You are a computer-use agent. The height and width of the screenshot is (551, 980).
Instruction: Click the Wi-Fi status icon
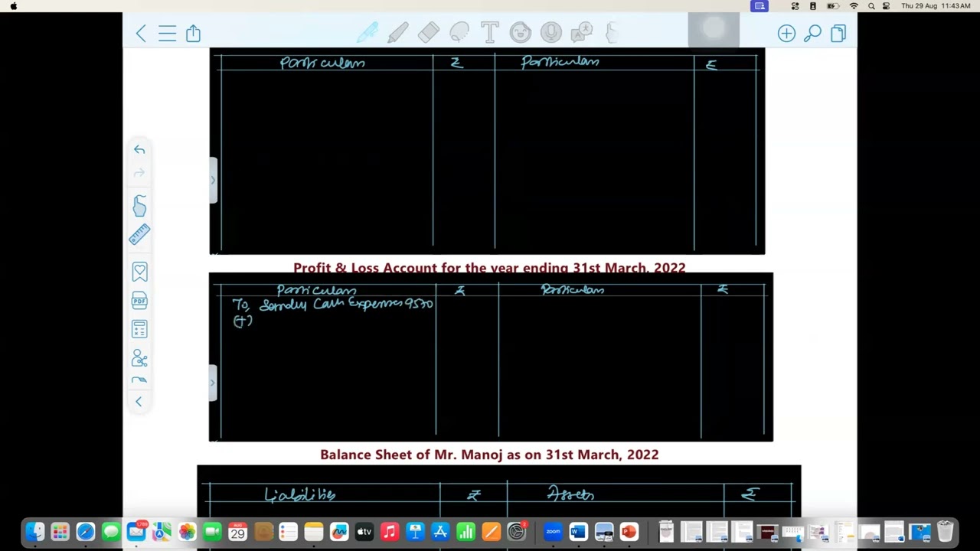click(854, 6)
